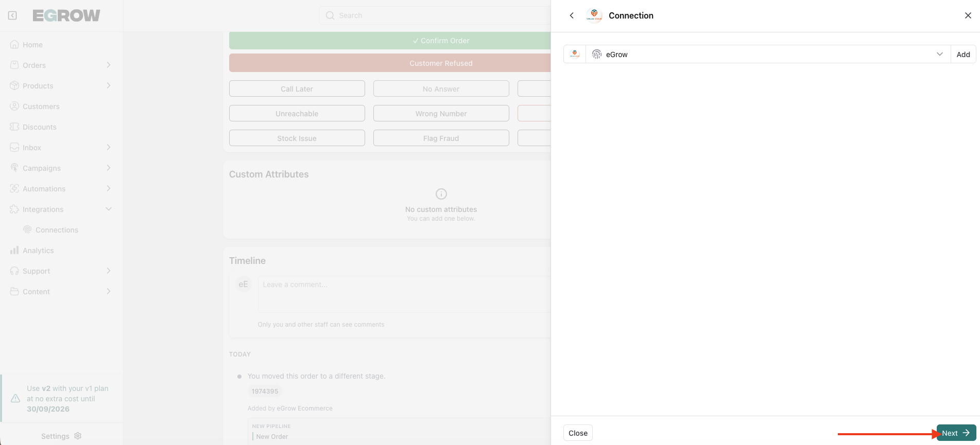
Task: Click the Customers person icon
Action: point(14,106)
